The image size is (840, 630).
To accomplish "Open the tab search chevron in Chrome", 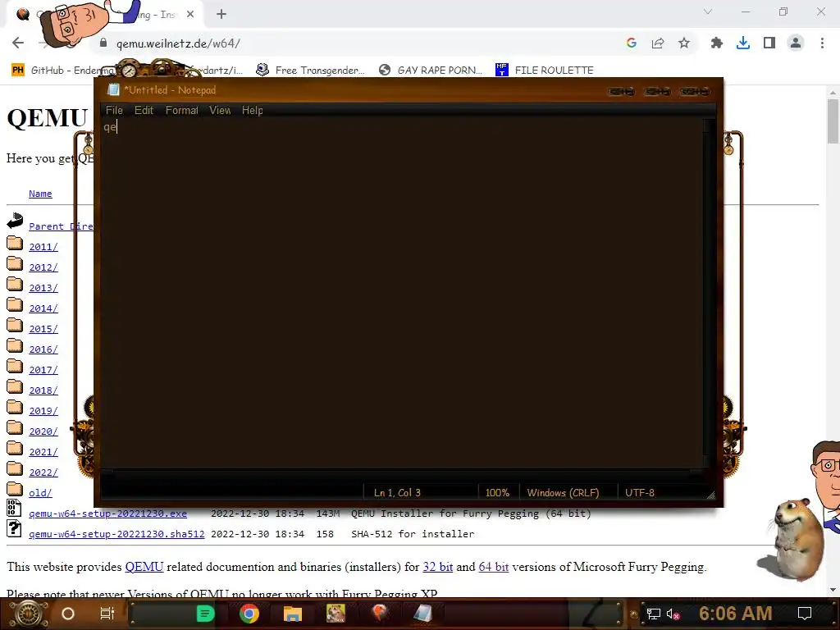I will click(708, 11).
